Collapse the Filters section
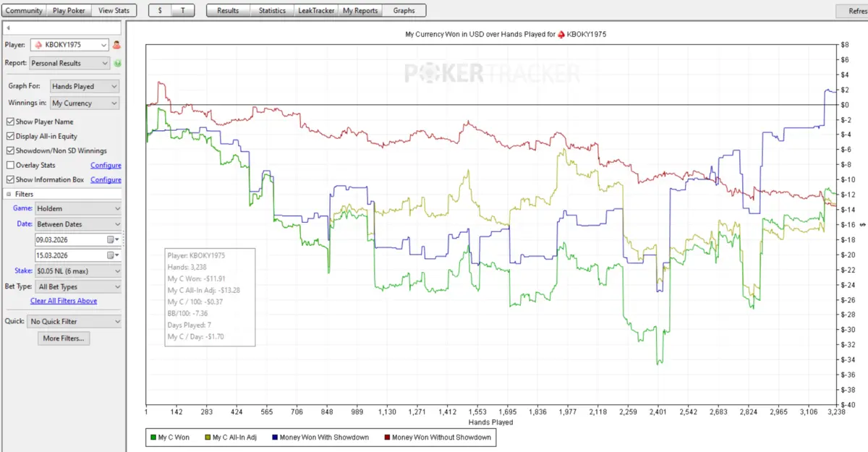 [x=9, y=194]
